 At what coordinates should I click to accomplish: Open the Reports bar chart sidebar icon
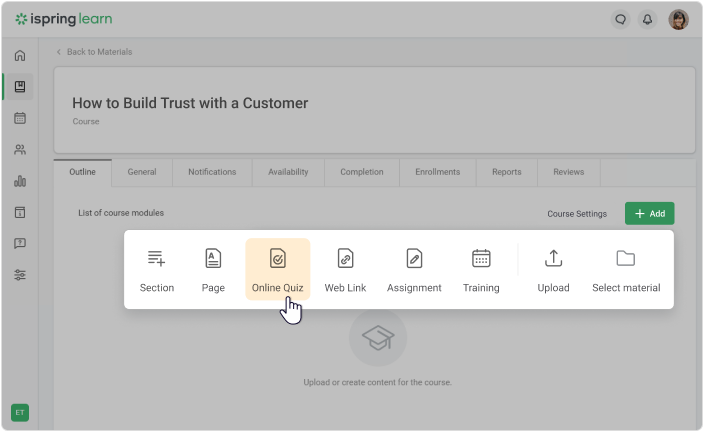(20, 181)
